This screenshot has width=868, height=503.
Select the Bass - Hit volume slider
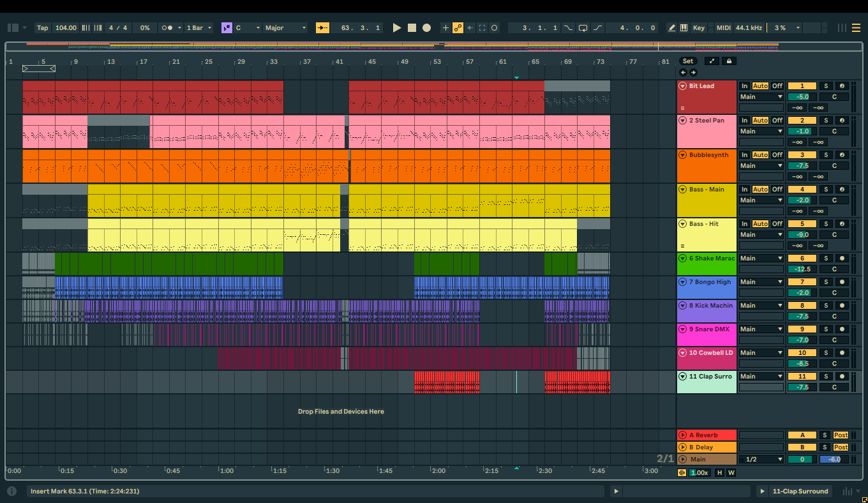pyautogui.click(x=802, y=235)
